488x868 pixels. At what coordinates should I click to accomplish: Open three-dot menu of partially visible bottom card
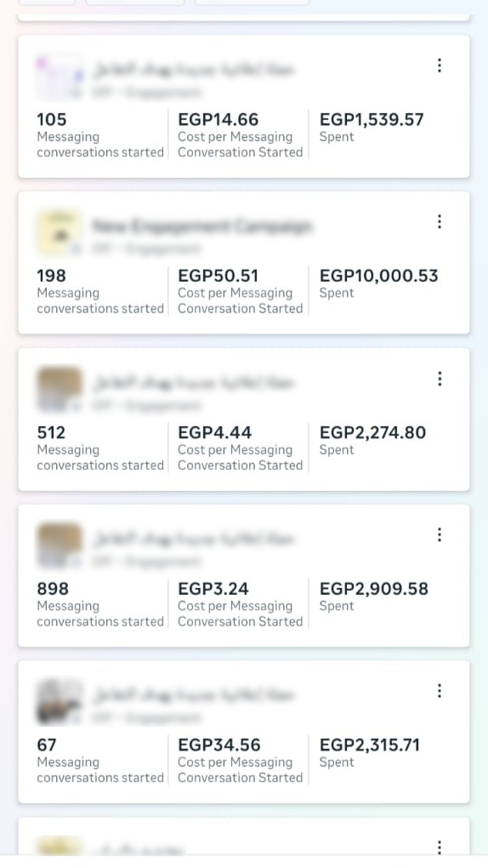(x=440, y=847)
